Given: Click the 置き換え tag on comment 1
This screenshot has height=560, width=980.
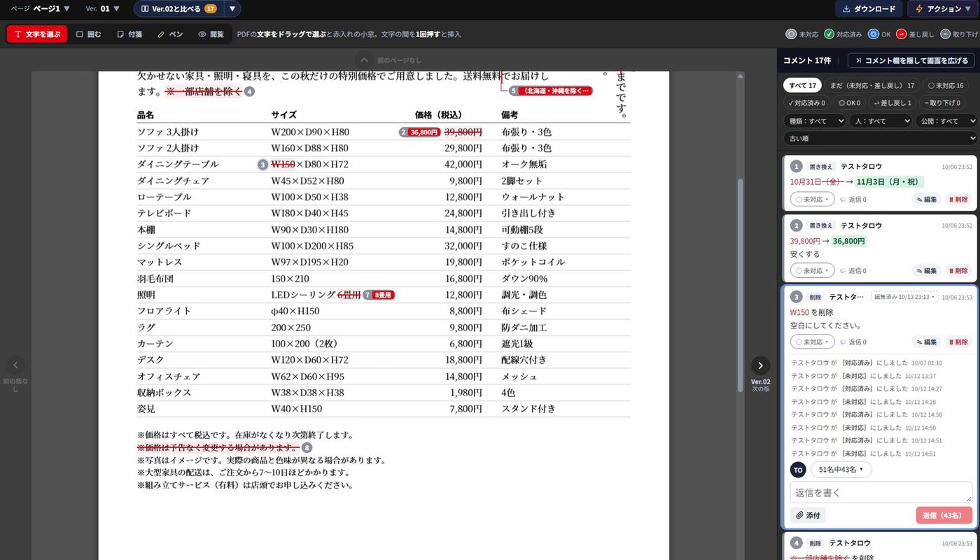Looking at the screenshot, I should pos(821,167).
